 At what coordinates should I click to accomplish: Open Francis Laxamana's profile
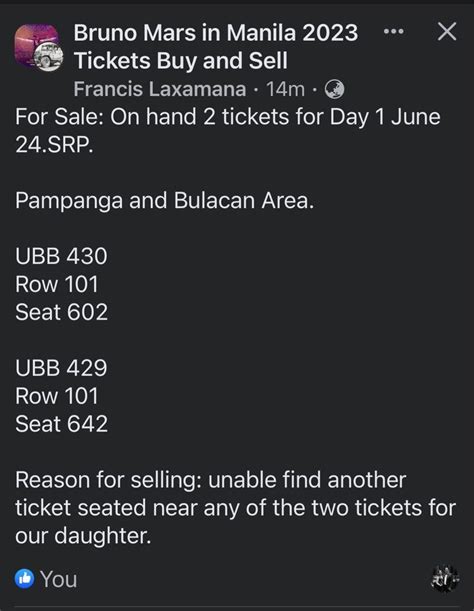(160, 89)
